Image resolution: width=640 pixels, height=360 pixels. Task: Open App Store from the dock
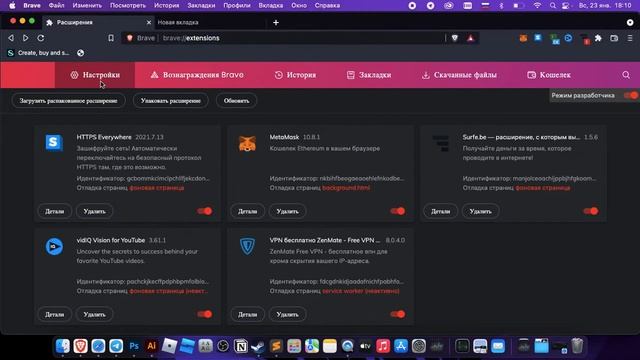(x=401, y=346)
